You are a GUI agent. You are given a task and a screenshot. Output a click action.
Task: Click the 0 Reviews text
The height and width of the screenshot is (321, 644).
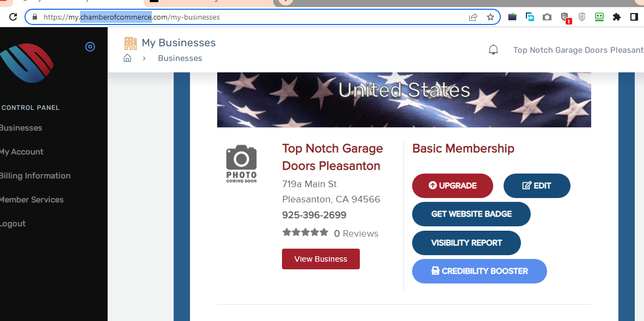click(x=355, y=233)
